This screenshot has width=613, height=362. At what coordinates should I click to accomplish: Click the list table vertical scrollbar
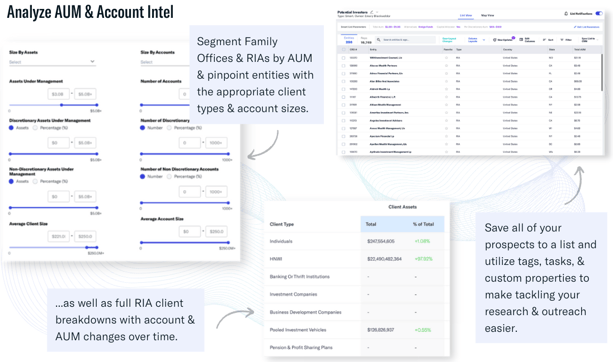pyautogui.click(x=602, y=72)
